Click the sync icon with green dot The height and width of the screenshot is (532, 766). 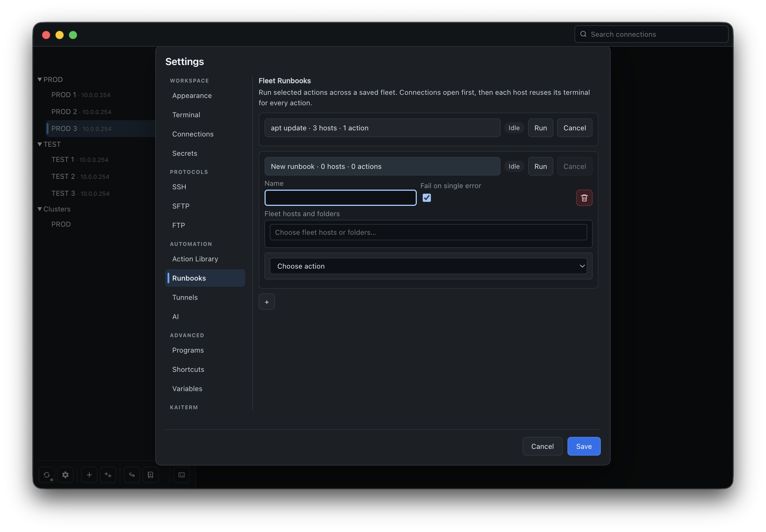(47, 475)
